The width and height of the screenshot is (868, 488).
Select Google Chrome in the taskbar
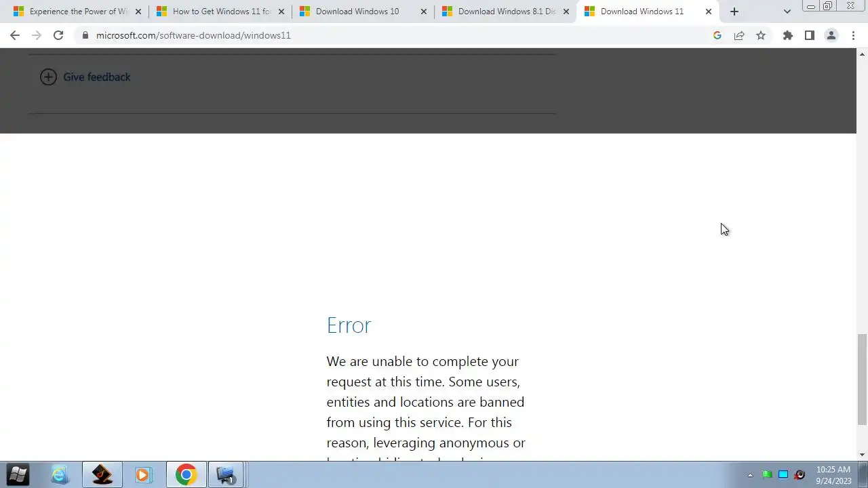tap(186, 474)
